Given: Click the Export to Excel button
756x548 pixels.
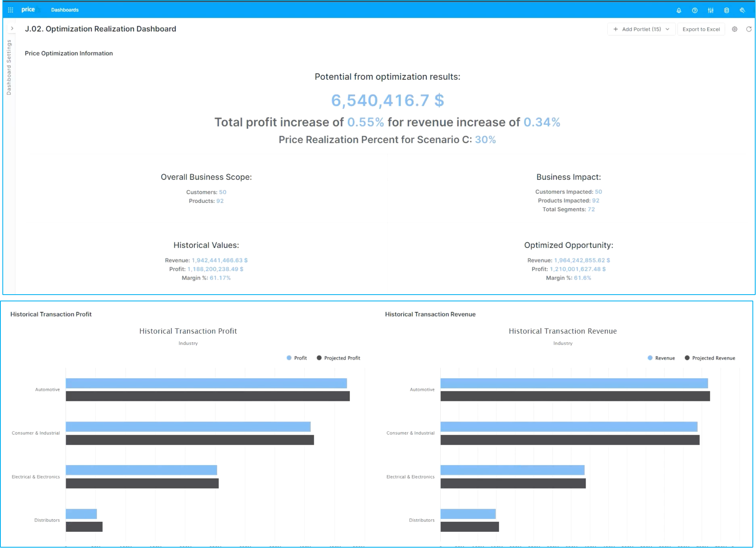Looking at the screenshot, I should (x=701, y=29).
